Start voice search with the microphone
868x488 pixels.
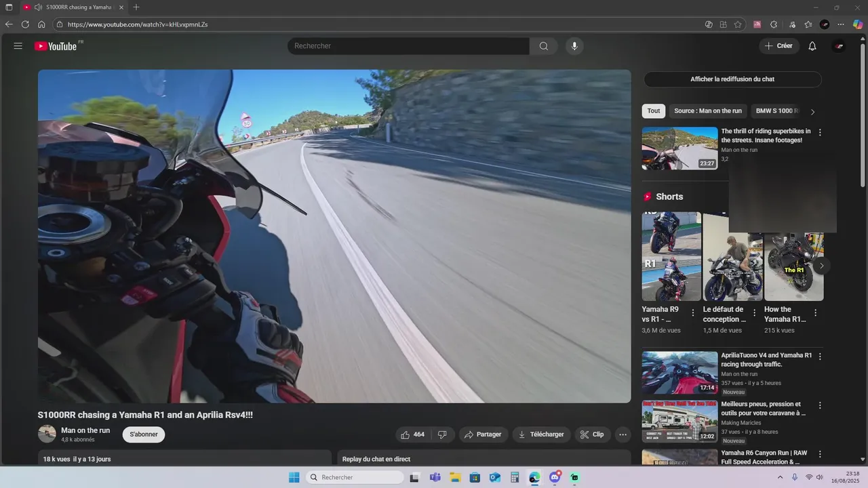(x=574, y=46)
